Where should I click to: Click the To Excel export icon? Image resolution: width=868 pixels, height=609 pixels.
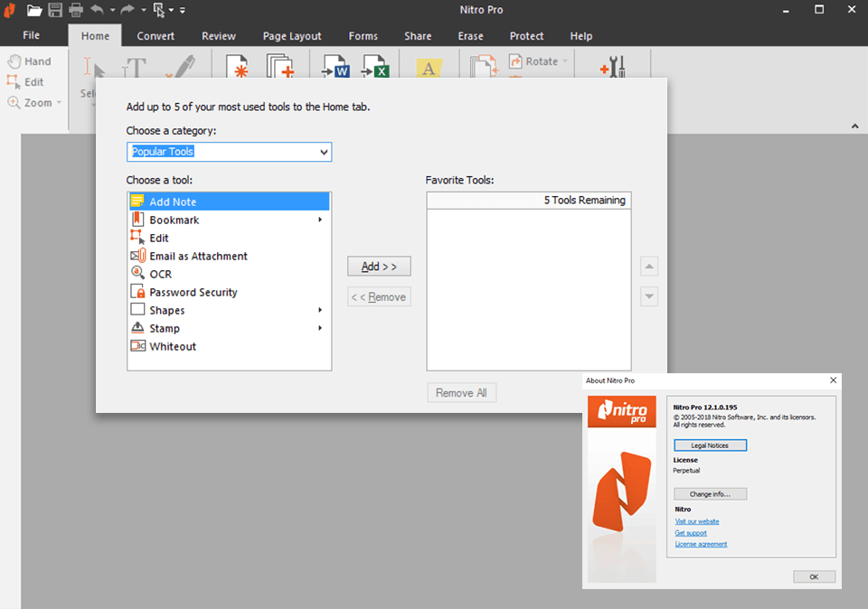coord(375,67)
